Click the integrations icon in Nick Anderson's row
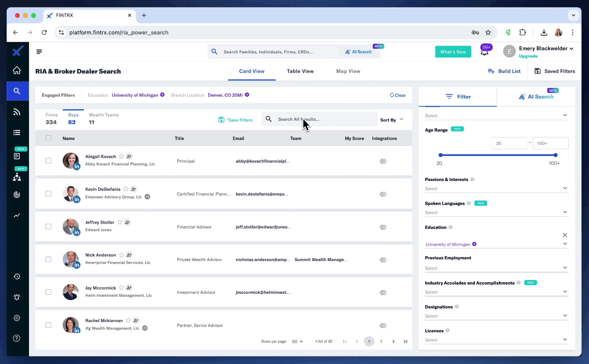 [383, 260]
